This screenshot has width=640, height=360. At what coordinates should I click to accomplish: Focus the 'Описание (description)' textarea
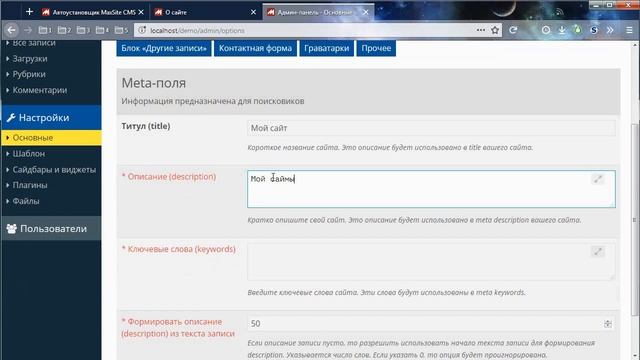click(431, 189)
